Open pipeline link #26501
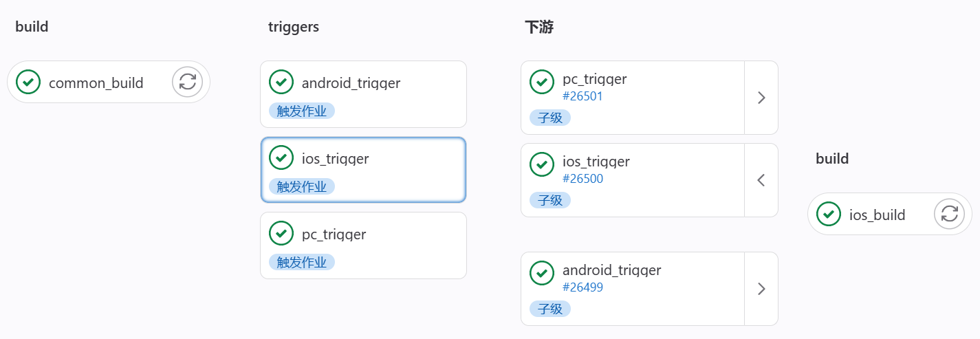This screenshot has width=980, height=339. tap(582, 96)
